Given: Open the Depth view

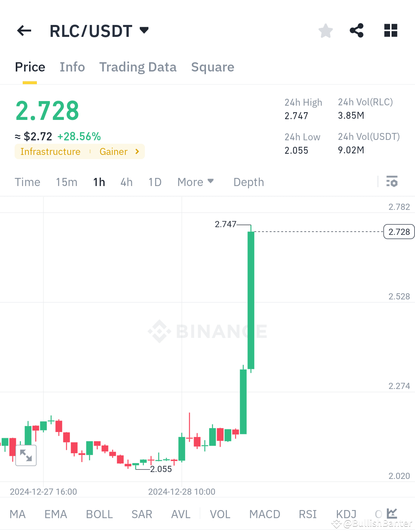Looking at the screenshot, I should (x=248, y=181).
